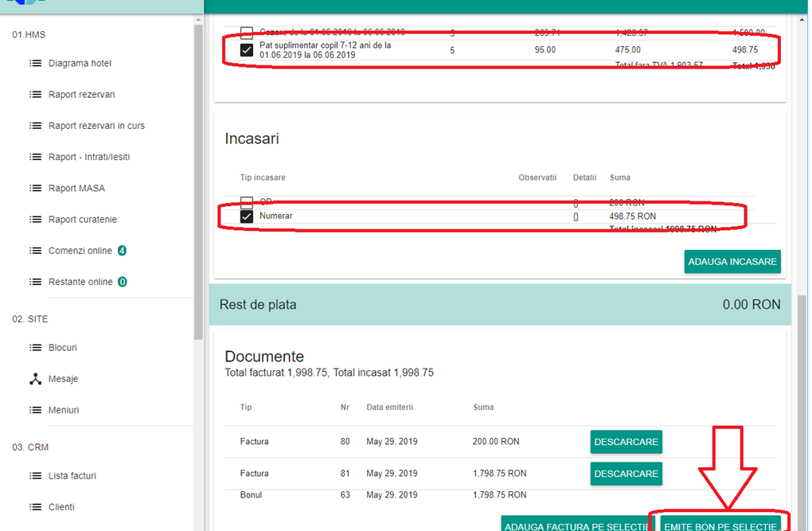The height and width of the screenshot is (531, 812).
Task: Open Clienti in CRM
Action: [61, 507]
